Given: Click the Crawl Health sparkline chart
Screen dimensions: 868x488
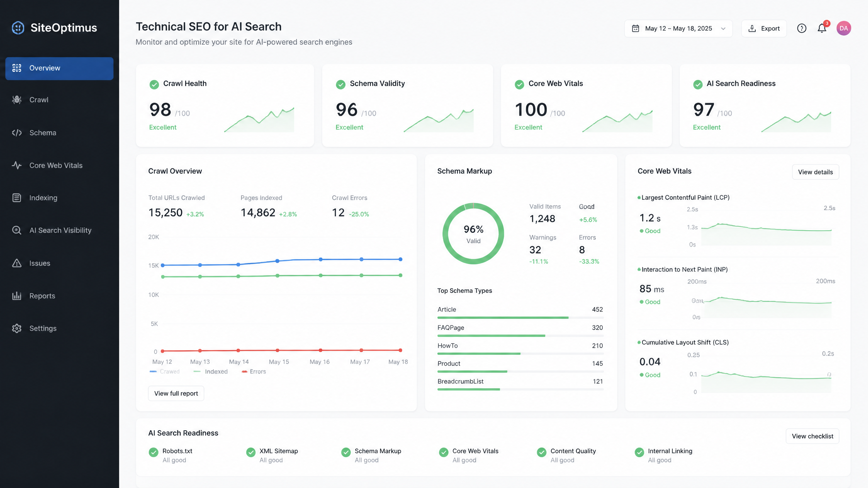Looking at the screenshot, I should coord(259,120).
